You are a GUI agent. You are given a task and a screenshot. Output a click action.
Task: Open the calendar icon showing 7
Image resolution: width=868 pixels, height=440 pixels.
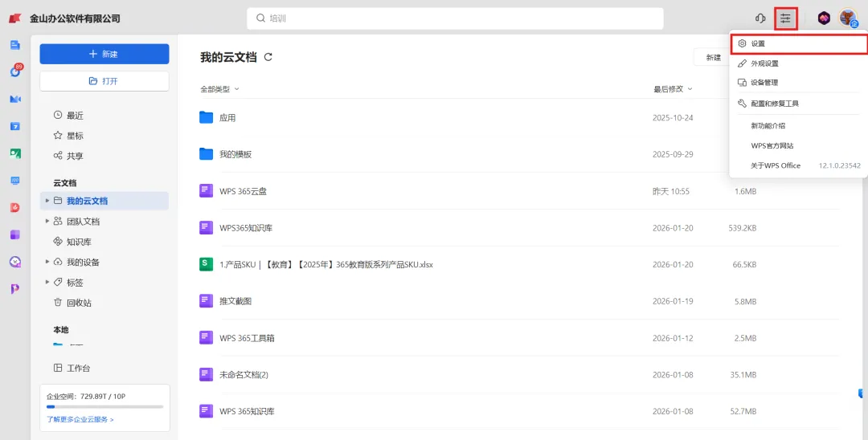pyautogui.click(x=15, y=126)
